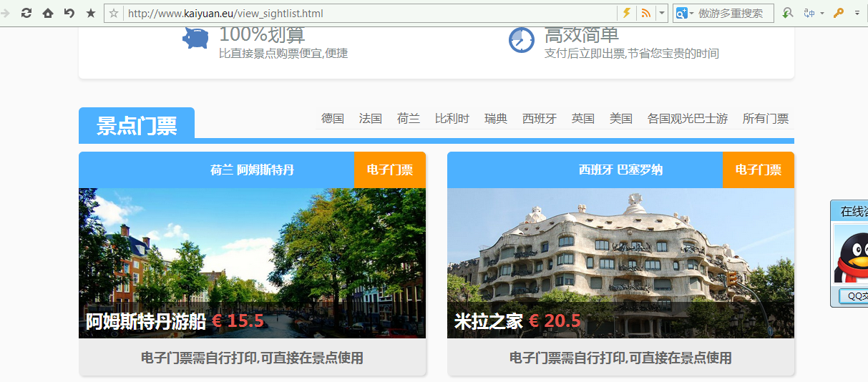Filter tickets by 美国
This screenshot has width=868, height=382.
click(621, 119)
